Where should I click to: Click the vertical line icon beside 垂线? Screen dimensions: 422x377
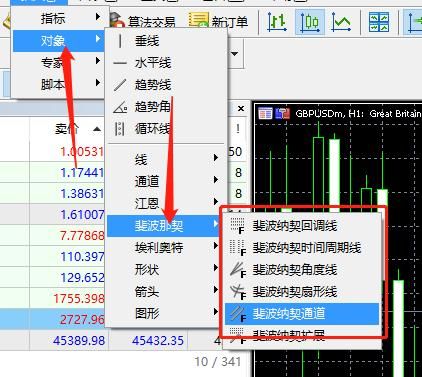120,41
